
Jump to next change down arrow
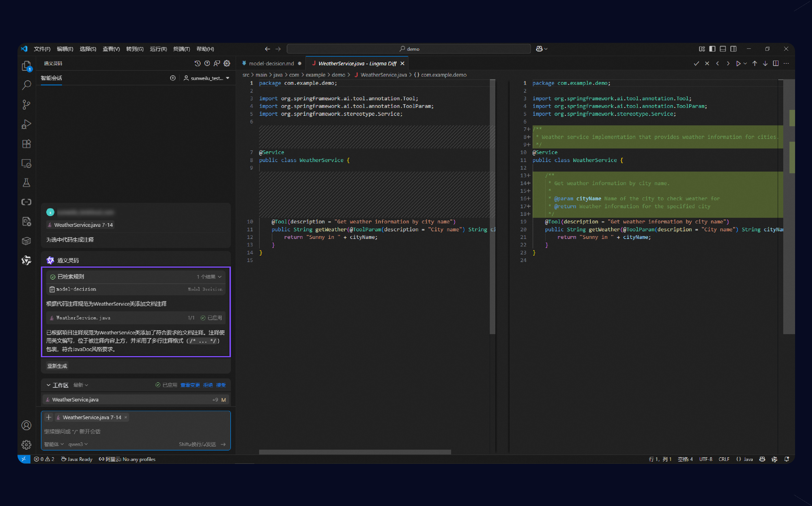[765, 63]
